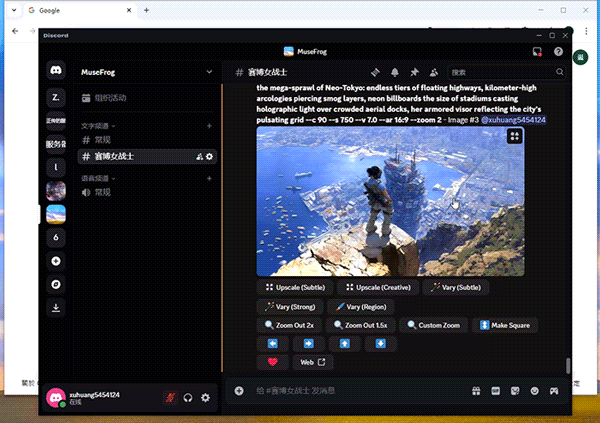The width and height of the screenshot is (600, 423).
Task: Open Chrome three-dot menu
Action: click(586, 31)
